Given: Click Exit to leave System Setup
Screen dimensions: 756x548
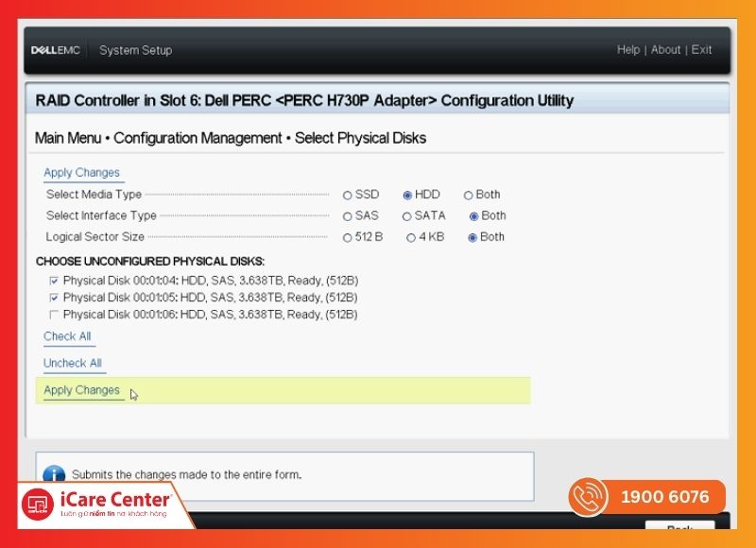Looking at the screenshot, I should [x=701, y=50].
